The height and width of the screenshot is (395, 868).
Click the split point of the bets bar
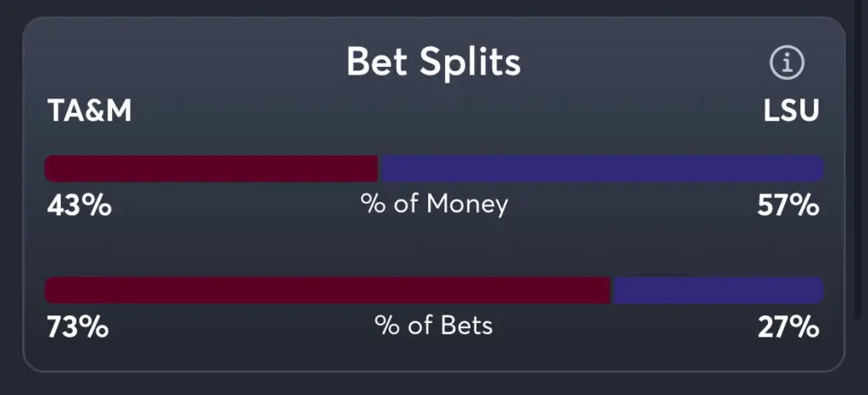click(611, 291)
